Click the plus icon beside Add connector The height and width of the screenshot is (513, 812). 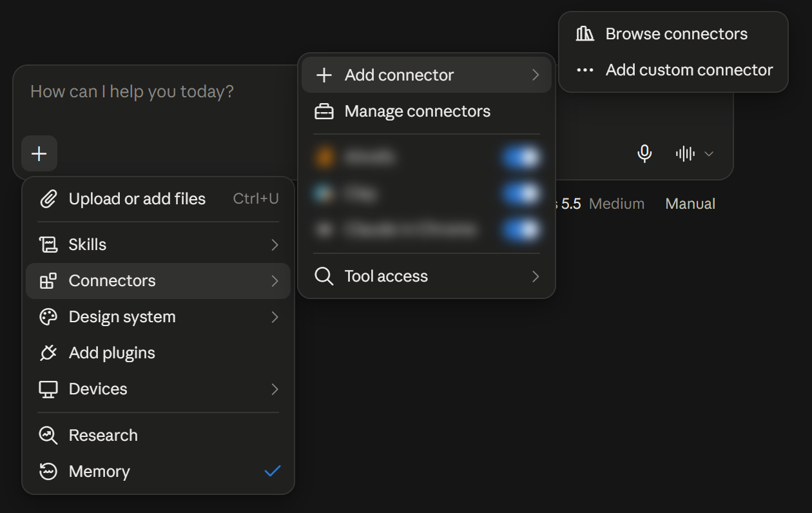(324, 75)
